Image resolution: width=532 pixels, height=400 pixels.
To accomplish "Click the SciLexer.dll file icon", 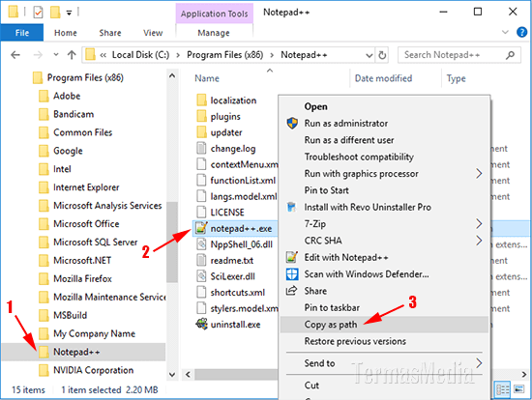I will 201,276.
